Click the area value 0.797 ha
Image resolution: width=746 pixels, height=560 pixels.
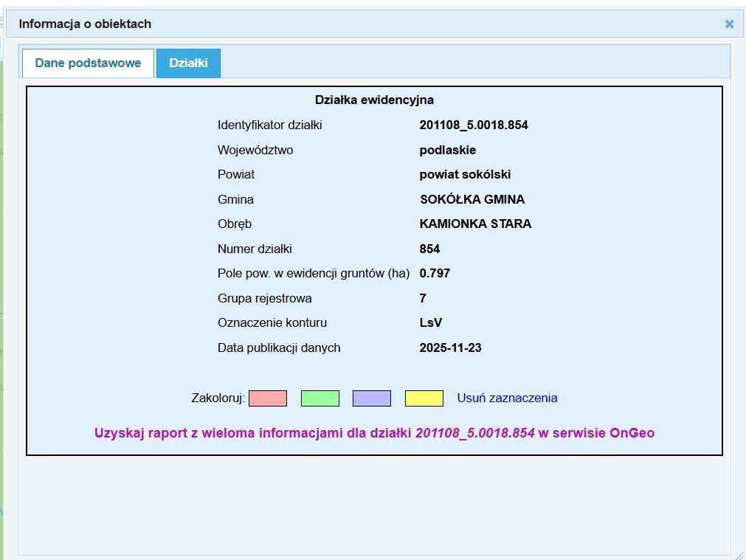pyautogui.click(x=434, y=273)
